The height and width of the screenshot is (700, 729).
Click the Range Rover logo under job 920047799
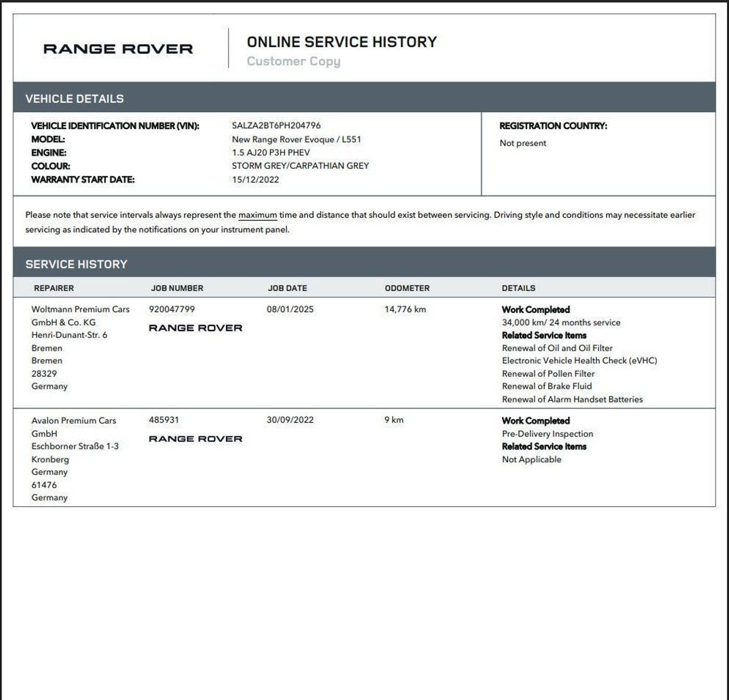196,328
